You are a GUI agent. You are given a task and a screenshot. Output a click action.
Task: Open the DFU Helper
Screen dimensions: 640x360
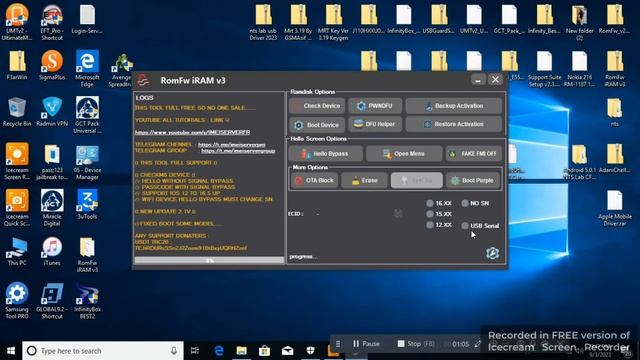pos(375,124)
